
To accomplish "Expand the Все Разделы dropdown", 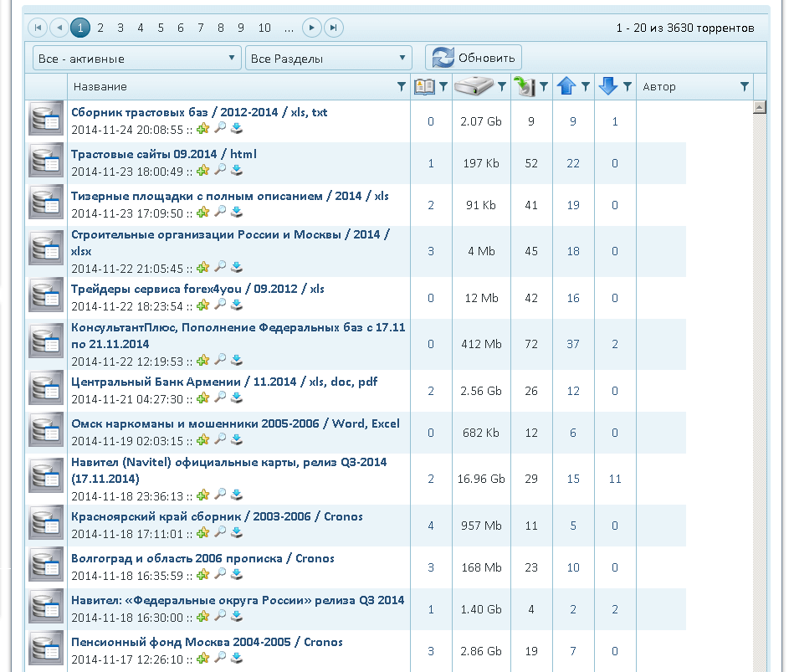I will [x=329, y=58].
